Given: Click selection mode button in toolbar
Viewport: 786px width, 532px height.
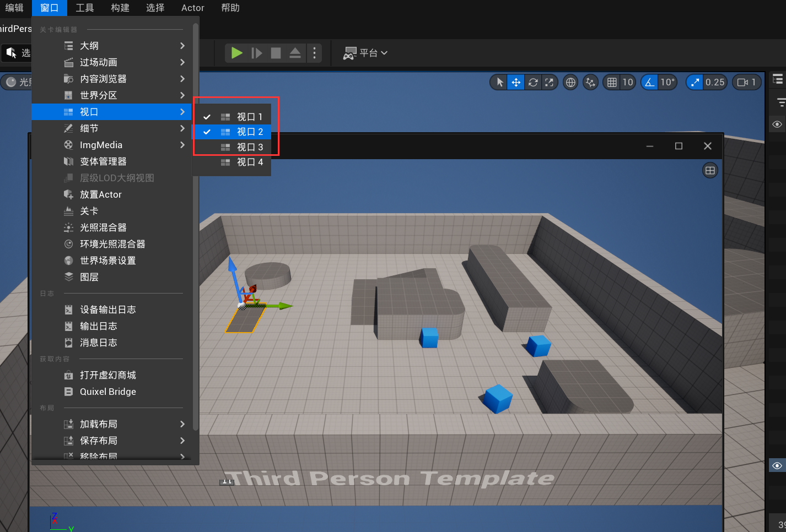Looking at the screenshot, I should tap(17, 53).
